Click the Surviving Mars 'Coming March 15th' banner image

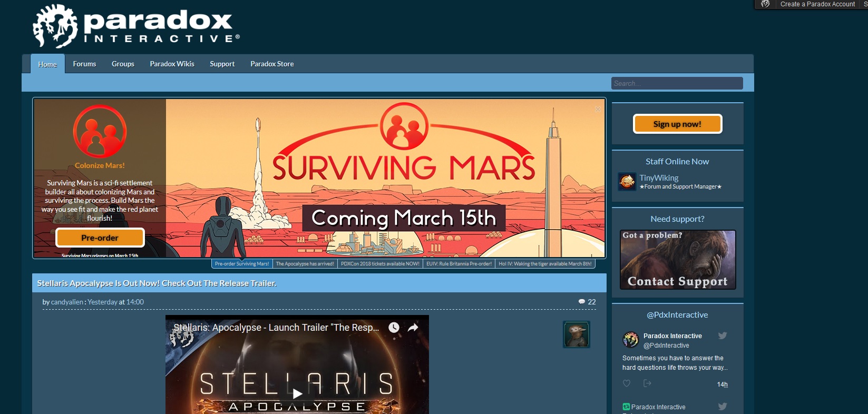tap(385, 178)
